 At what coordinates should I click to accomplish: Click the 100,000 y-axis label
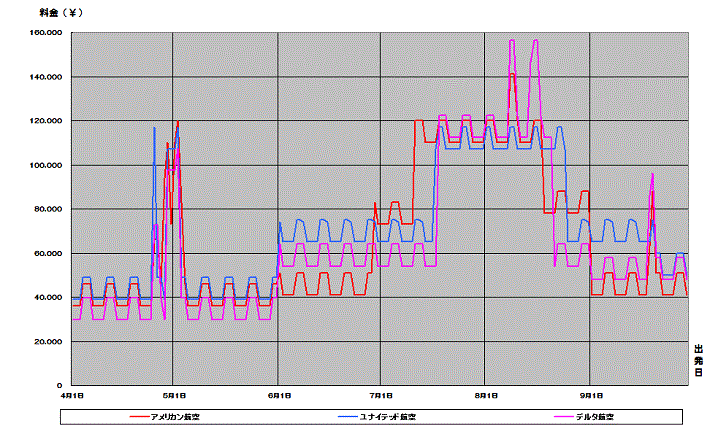(x=46, y=165)
